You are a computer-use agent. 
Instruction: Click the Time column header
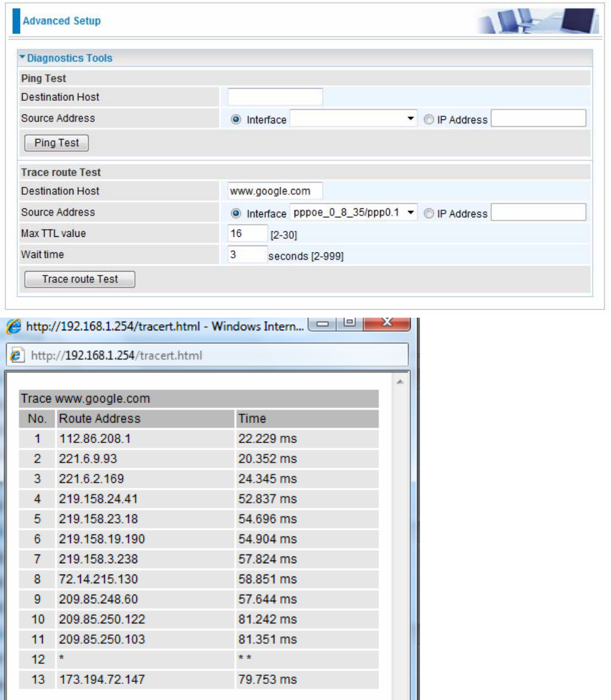(x=252, y=418)
